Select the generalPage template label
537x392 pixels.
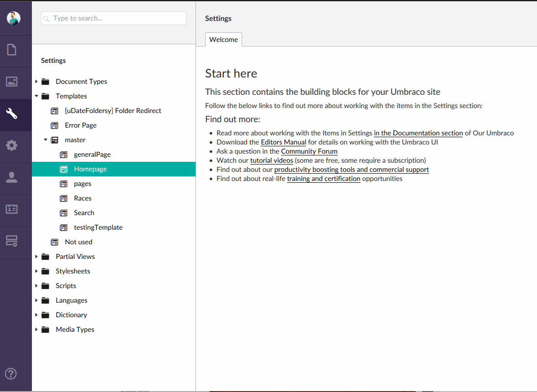92,155
